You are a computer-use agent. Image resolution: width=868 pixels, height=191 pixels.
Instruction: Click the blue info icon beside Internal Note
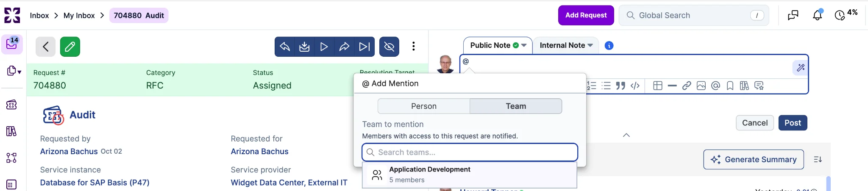(x=609, y=46)
